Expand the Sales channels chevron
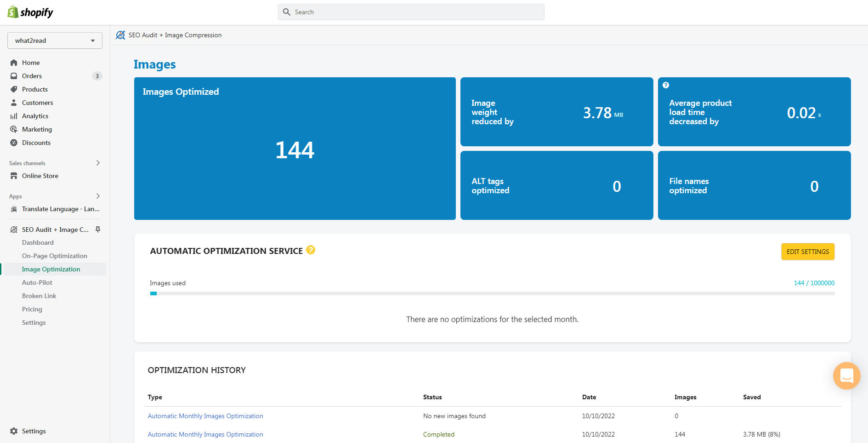The image size is (868, 443). (98, 163)
